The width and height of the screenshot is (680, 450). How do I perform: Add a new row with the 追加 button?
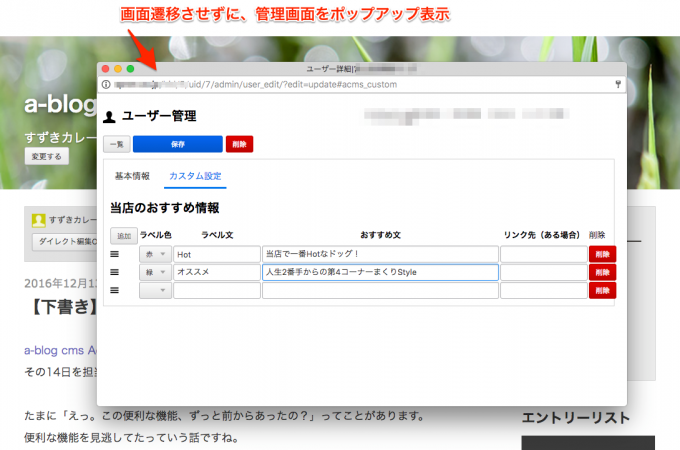pyautogui.click(x=123, y=236)
